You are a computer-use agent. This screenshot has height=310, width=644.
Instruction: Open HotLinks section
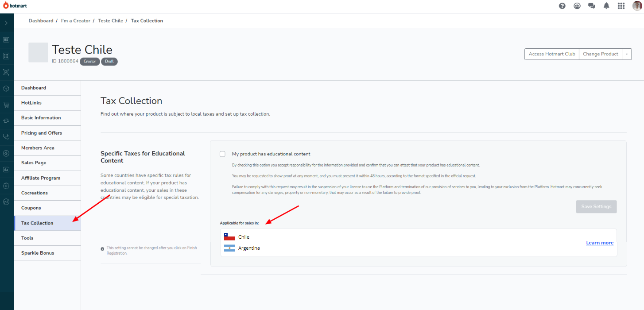(x=47, y=103)
